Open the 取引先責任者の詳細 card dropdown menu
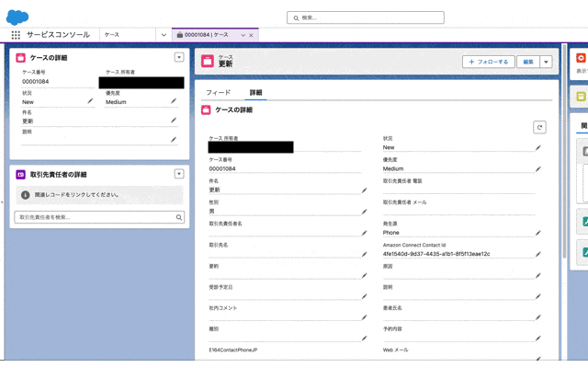The height and width of the screenshot is (368, 588). click(x=179, y=174)
